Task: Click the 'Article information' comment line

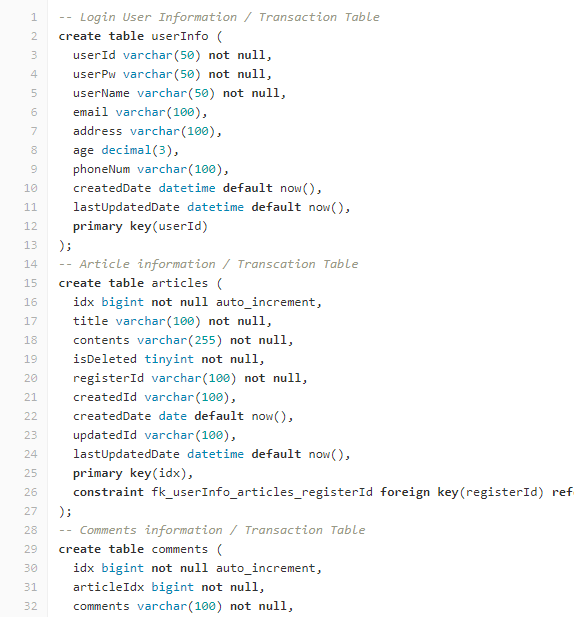Action: point(209,264)
